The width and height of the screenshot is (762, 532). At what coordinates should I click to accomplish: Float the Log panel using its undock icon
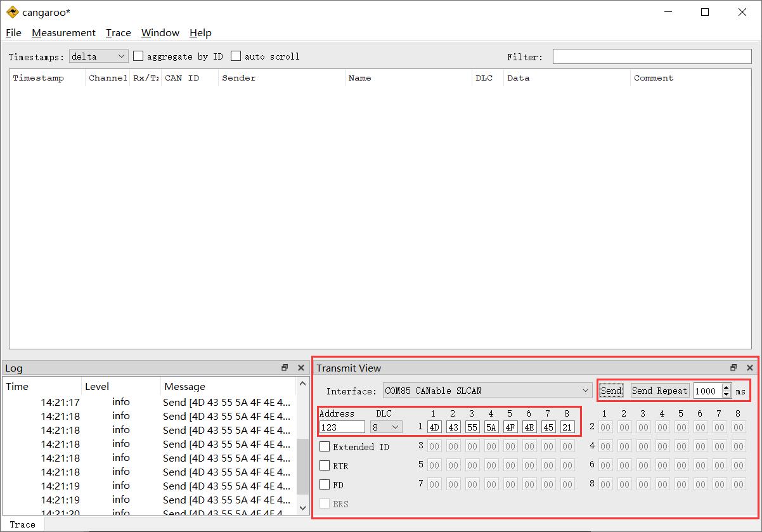click(285, 368)
